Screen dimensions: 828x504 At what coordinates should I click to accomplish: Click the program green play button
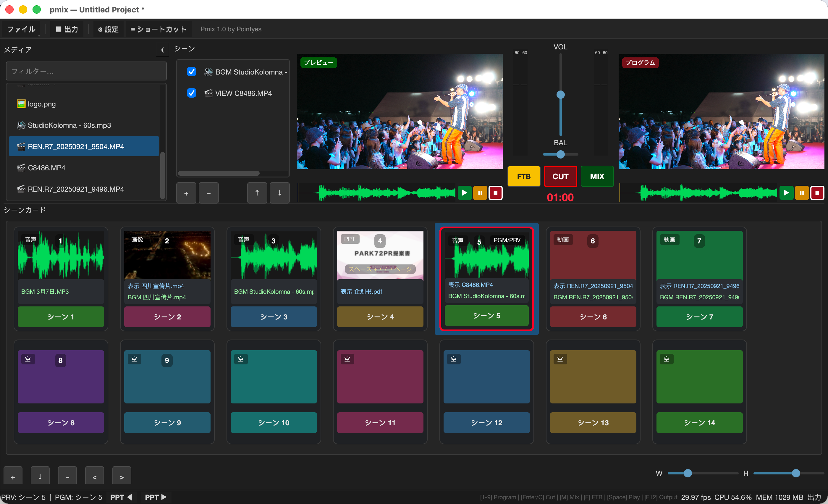pyautogui.click(x=786, y=193)
